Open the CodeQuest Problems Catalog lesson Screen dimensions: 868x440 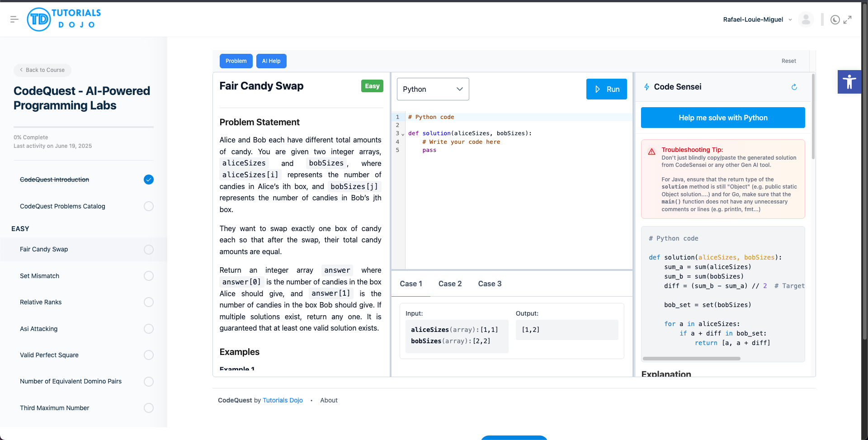point(62,206)
